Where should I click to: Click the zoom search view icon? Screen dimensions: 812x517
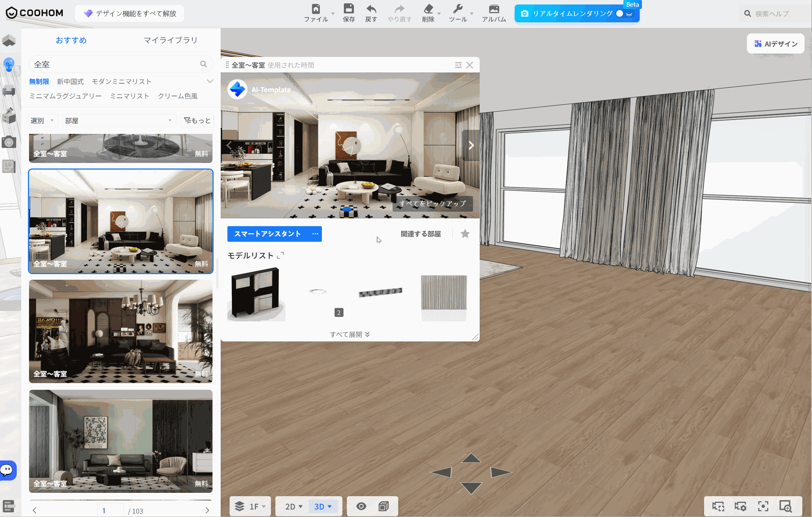pyautogui.click(x=786, y=506)
